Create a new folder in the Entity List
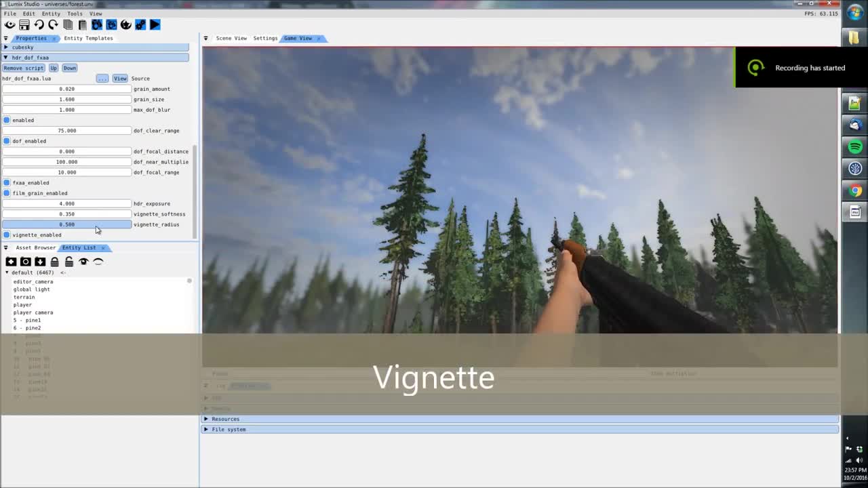Viewport: 868px width, 488px height. (11, 262)
